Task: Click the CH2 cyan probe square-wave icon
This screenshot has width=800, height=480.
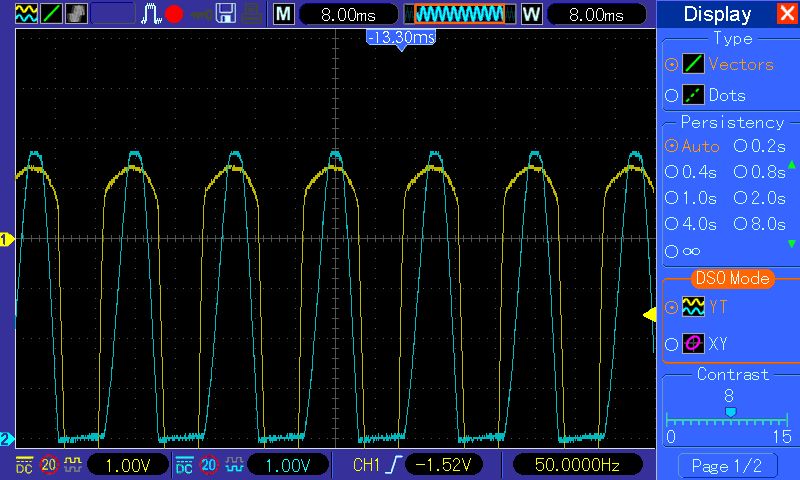Action: (x=234, y=464)
